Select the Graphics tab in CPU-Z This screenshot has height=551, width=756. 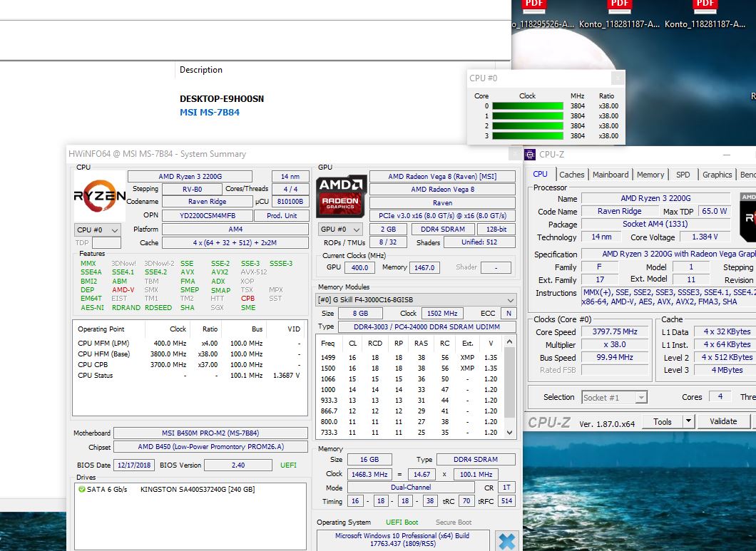tap(717, 175)
